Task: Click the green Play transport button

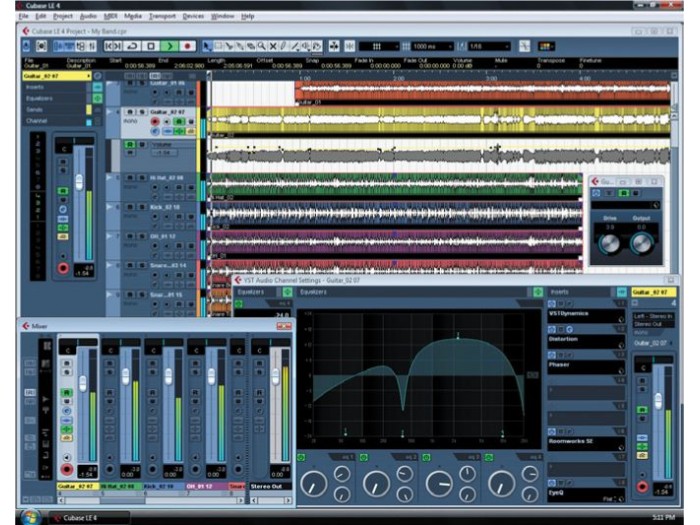Action: [169, 46]
